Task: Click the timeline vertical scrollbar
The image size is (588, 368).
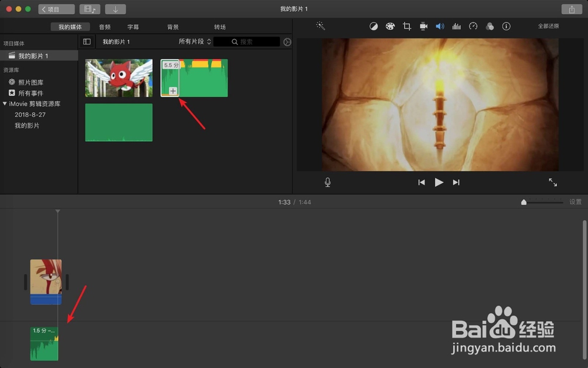Action: click(x=584, y=289)
